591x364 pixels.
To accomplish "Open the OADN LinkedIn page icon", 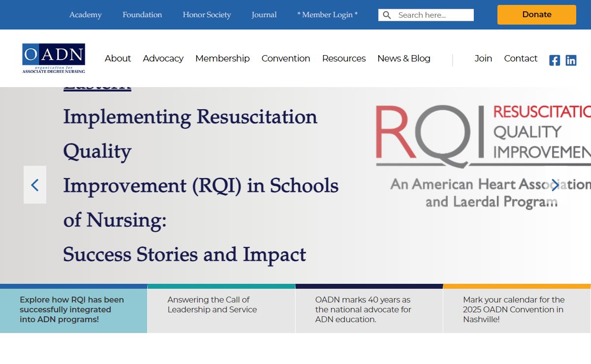I will pyautogui.click(x=571, y=60).
